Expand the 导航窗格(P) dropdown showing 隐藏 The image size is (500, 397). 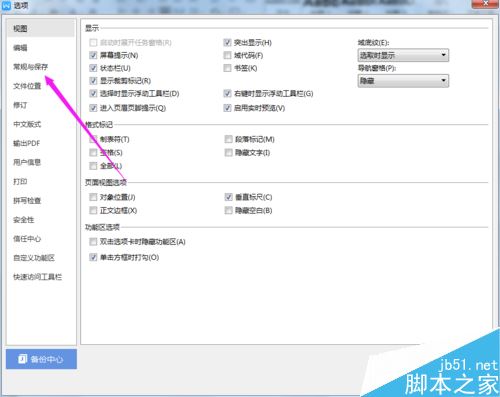(403, 81)
